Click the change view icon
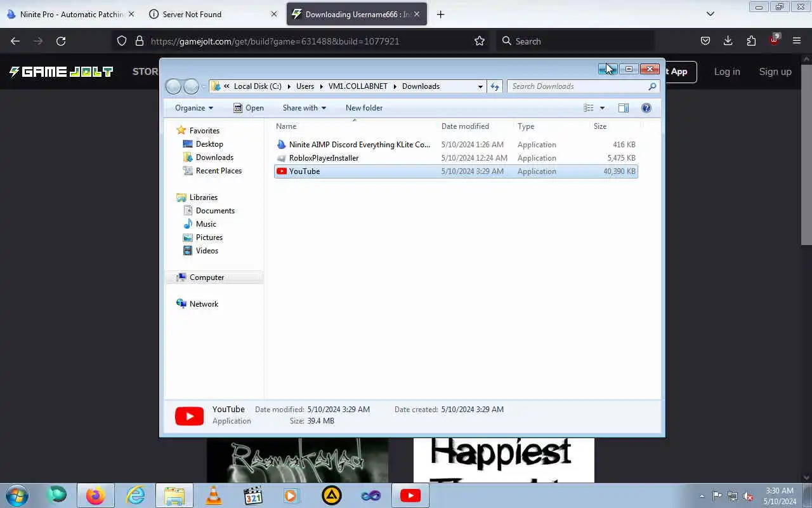Image resolution: width=812 pixels, height=508 pixels. (x=589, y=108)
